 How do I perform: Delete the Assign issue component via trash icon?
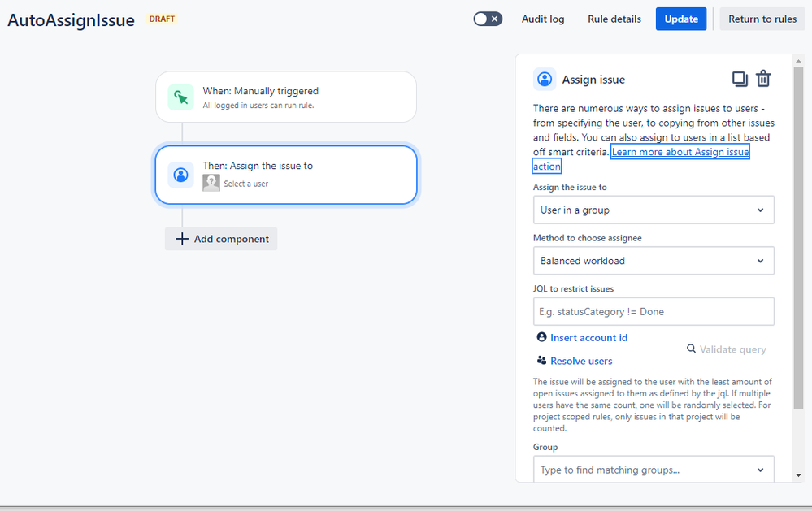point(763,79)
